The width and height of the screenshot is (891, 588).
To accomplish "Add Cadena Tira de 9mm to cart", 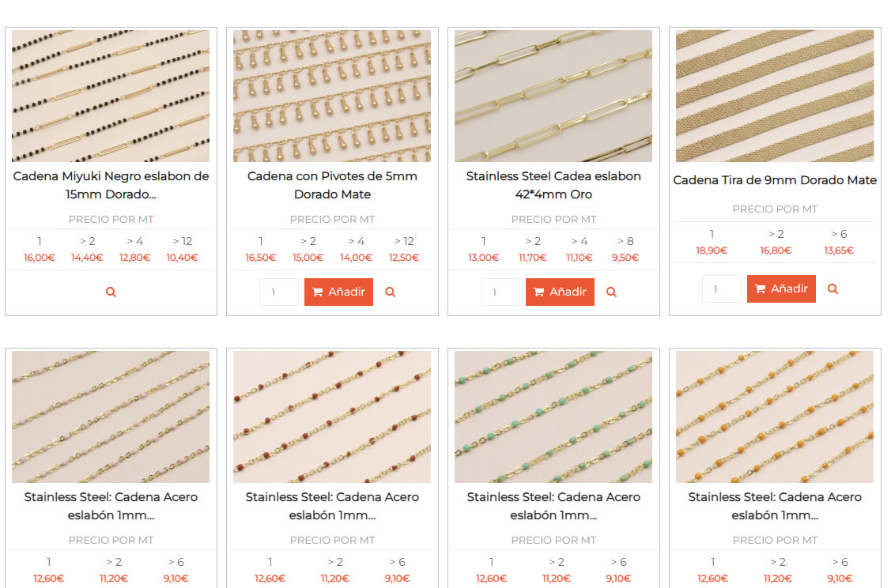I will pyautogui.click(x=781, y=288).
